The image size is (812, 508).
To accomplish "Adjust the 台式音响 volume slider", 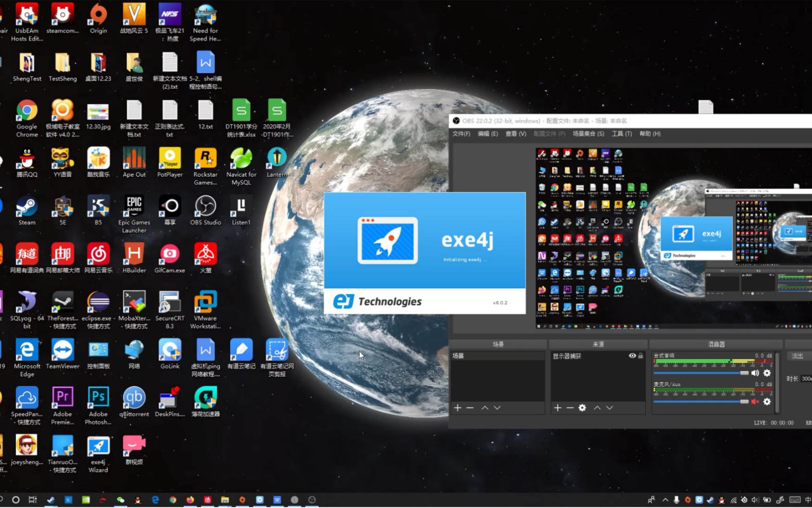I will [701, 373].
